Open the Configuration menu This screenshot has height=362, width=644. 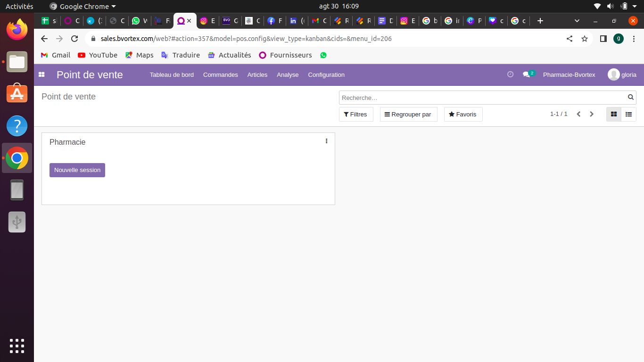click(326, 74)
